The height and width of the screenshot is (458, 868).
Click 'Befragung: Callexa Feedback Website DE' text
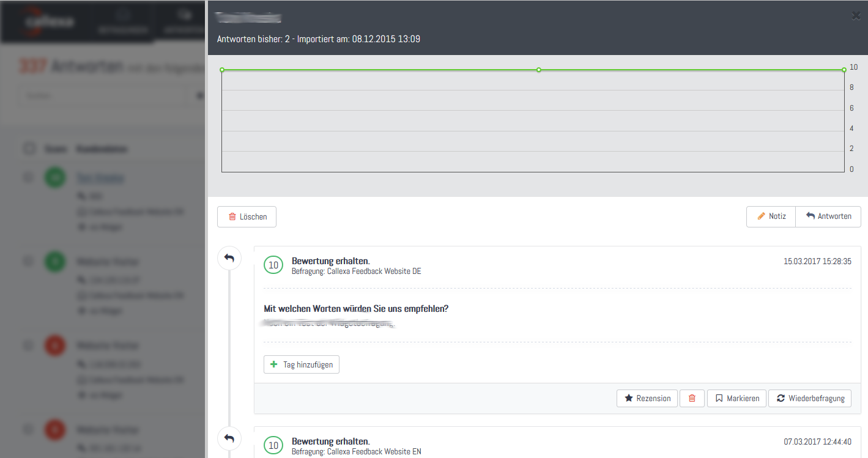click(357, 271)
